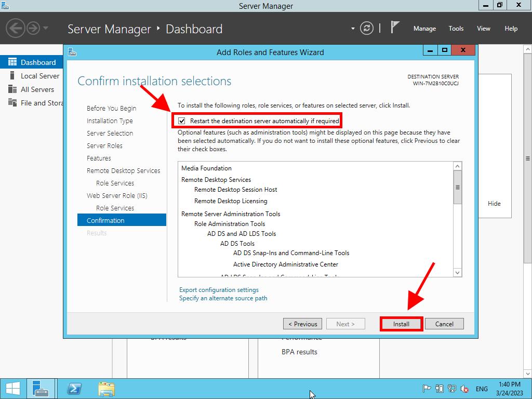Image resolution: width=532 pixels, height=399 pixels.
Task: Click the Server Manager window scroll down arrow
Action: tap(528, 374)
